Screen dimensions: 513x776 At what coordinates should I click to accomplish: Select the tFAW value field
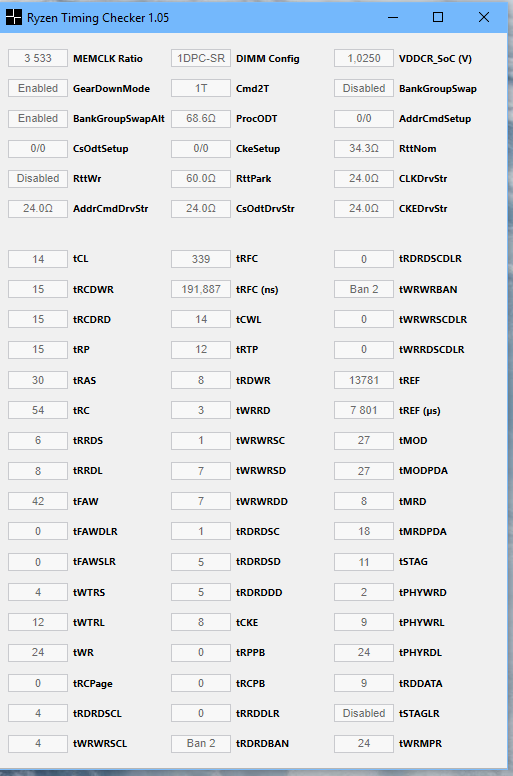click(38, 501)
